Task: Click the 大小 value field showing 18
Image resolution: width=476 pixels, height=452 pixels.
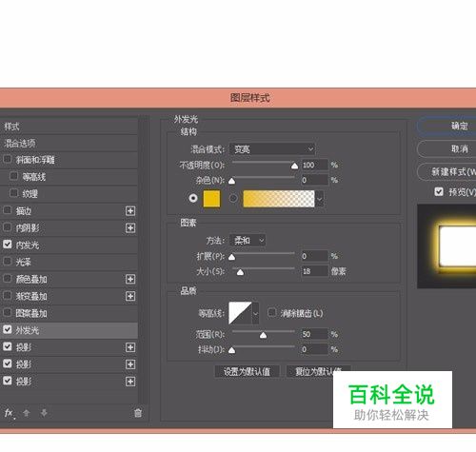Action: pyautogui.click(x=314, y=271)
